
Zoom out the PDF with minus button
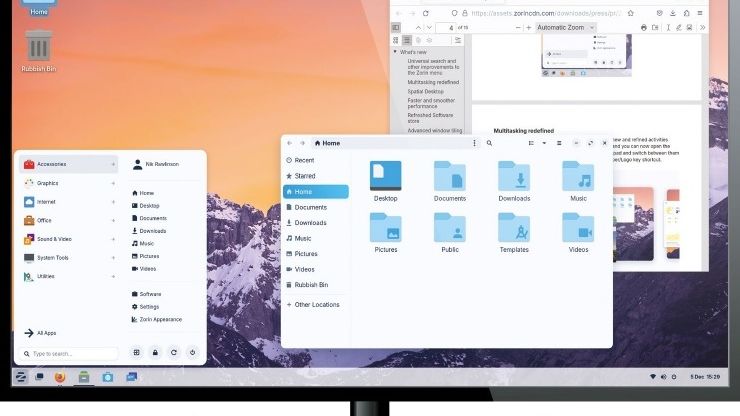[x=518, y=27]
